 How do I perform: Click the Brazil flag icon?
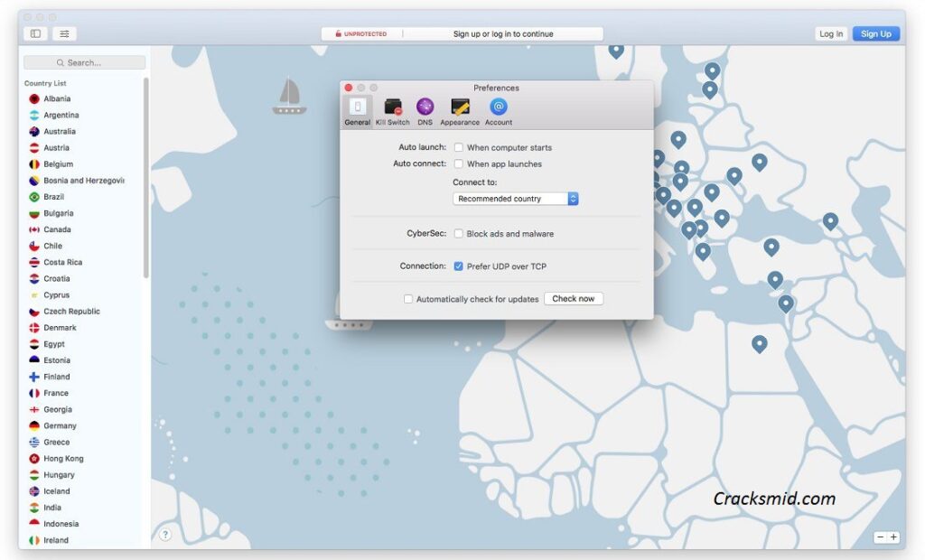(x=34, y=197)
